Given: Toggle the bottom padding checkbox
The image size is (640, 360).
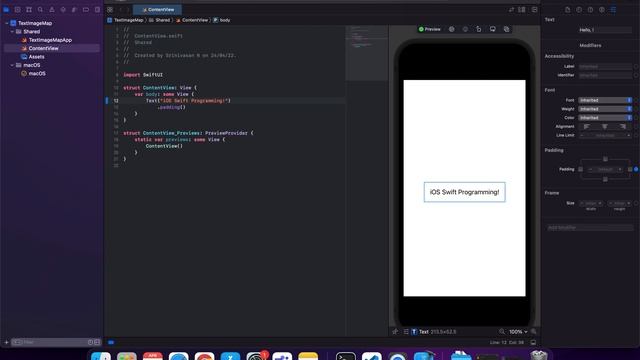Looking at the screenshot, I should pyautogui.click(x=605, y=179).
